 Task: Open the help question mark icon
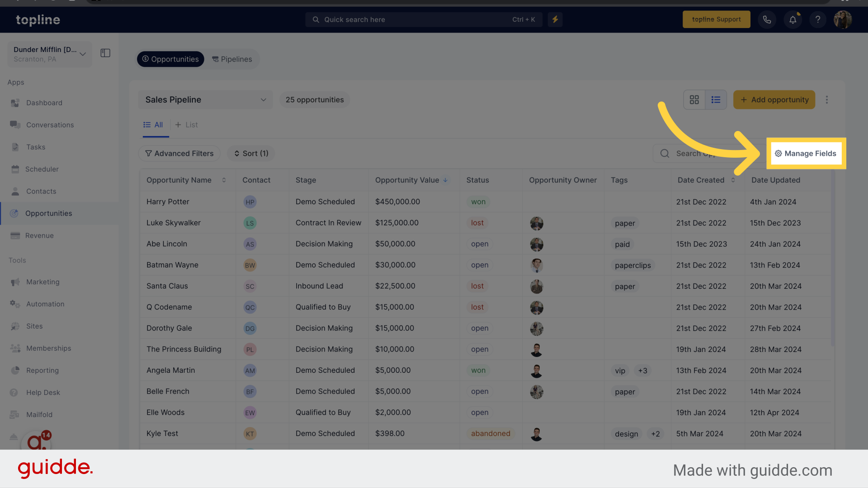pyautogui.click(x=818, y=20)
